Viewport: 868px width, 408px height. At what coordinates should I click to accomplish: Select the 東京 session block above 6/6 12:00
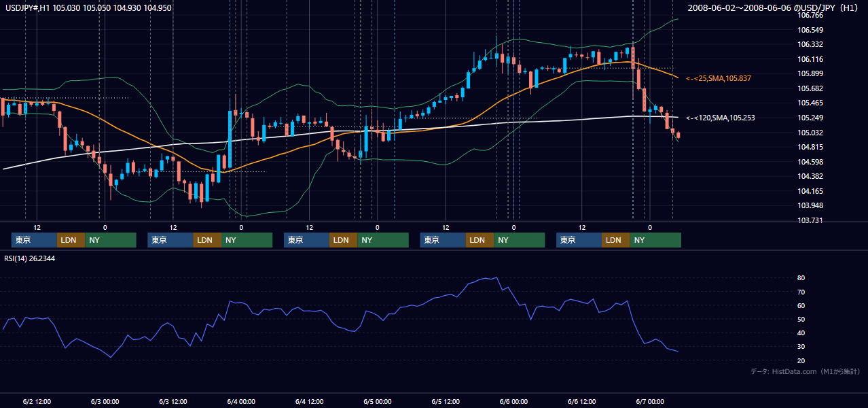pyautogui.click(x=579, y=240)
